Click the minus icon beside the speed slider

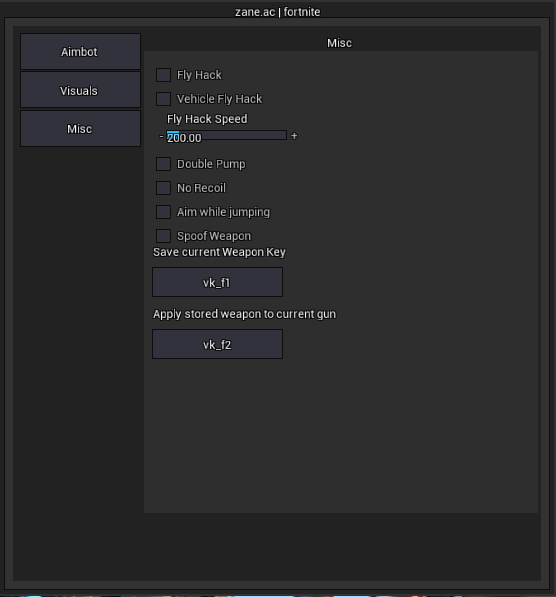(161, 136)
